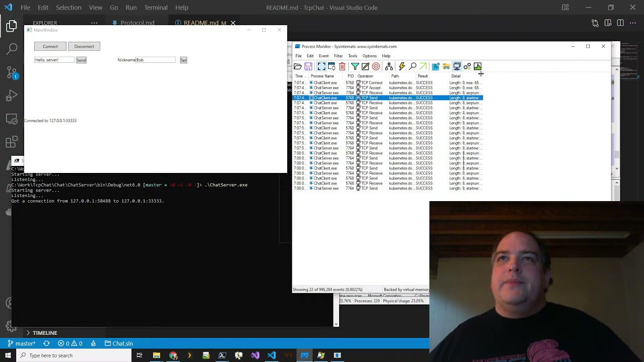Open Process Monitor's Filter menu
This screenshot has width=644, height=362.
pyautogui.click(x=338, y=56)
